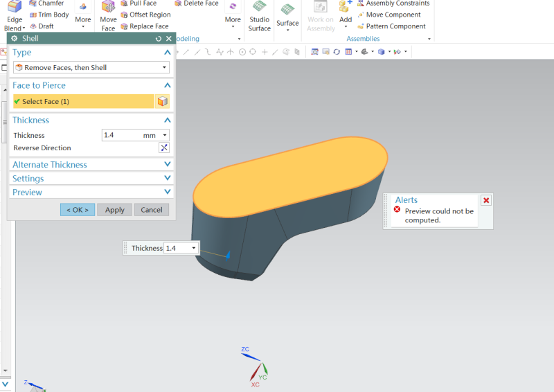This screenshot has height=392, width=554.
Task: Choose the Draft tool
Action: (42, 26)
